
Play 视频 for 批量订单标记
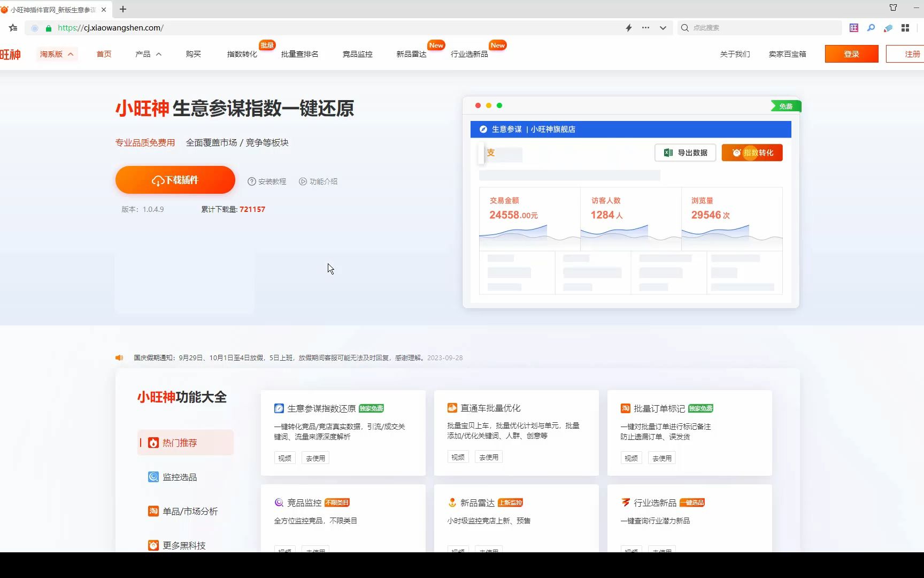632,458
